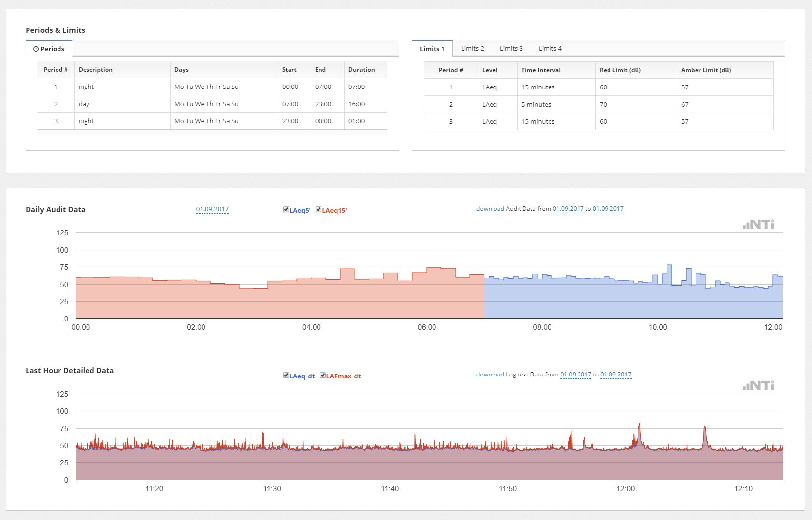The width and height of the screenshot is (812, 520).
Task: Toggle the LAeq5' checkbox
Action: [286, 210]
